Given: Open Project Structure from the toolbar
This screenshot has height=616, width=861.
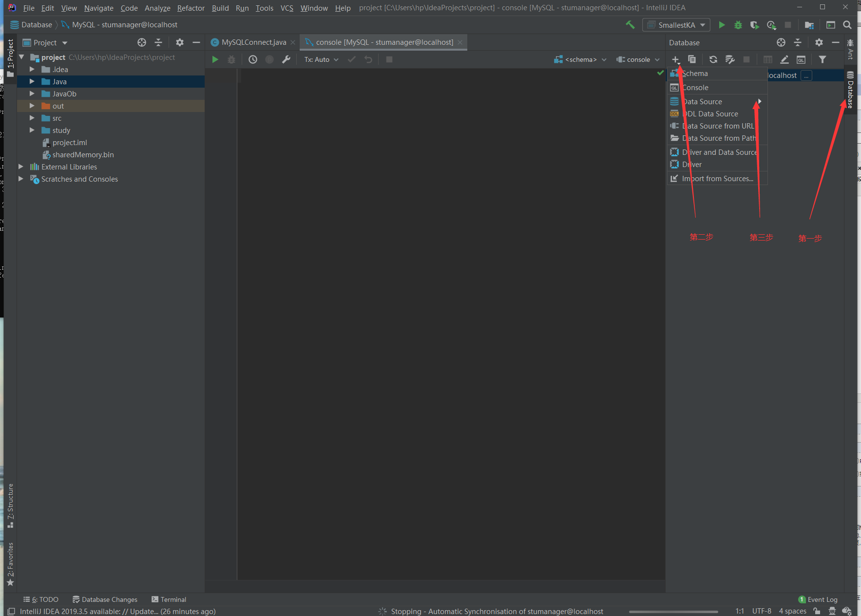Looking at the screenshot, I should (x=809, y=25).
